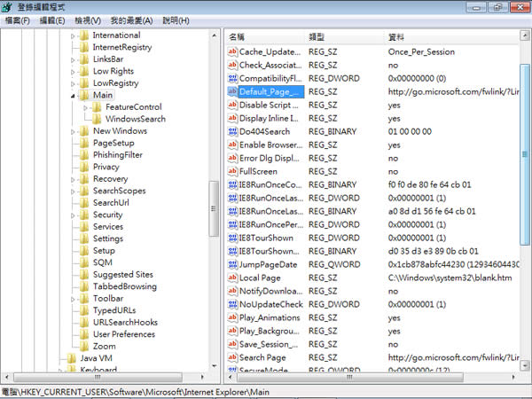The image size is (532, 399).
Task: Sort by the 名稱 column header
Action: (x=266, y=37)
